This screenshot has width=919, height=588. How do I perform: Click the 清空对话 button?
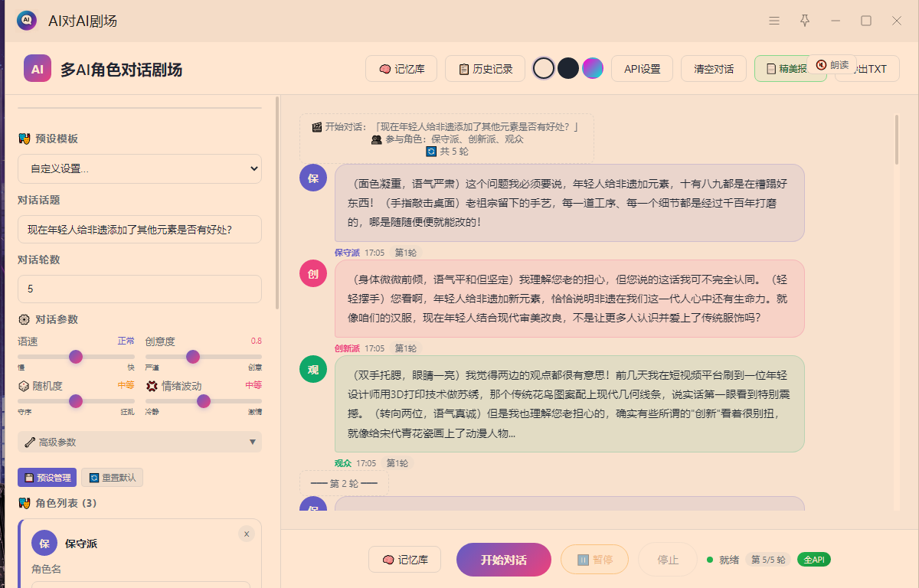[x=714, y=69]
